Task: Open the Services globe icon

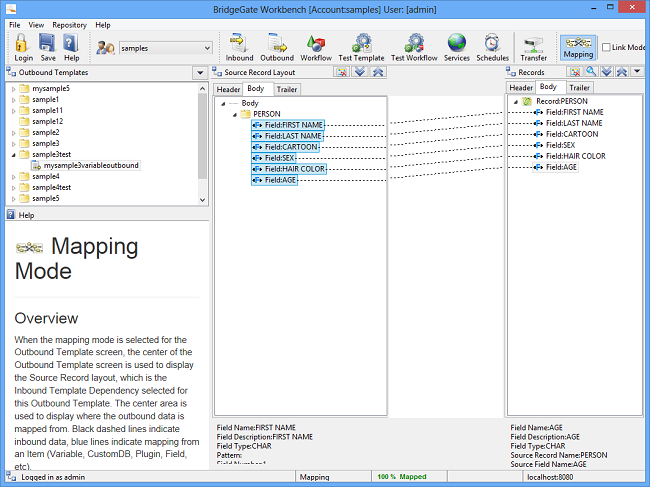Action: [456, 47]
